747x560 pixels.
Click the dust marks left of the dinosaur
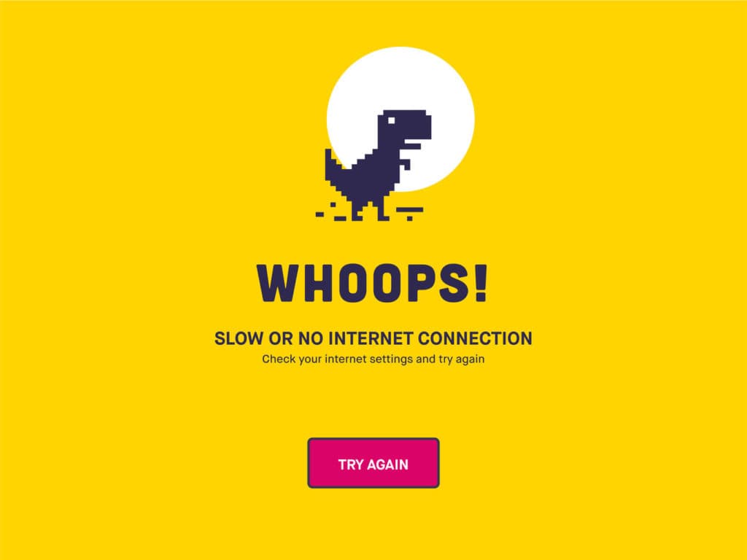click(x=331, y=212)
